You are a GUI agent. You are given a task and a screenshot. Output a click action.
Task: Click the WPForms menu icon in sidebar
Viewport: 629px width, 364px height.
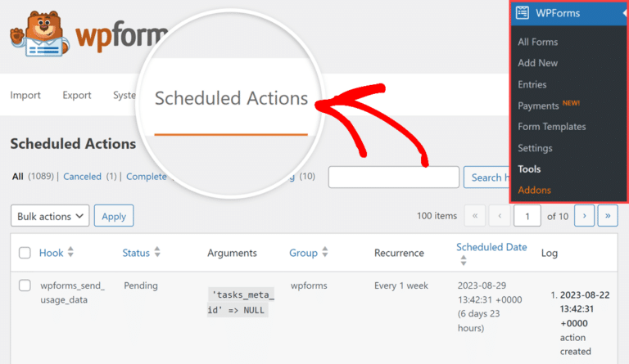click(x=522, y=13)
